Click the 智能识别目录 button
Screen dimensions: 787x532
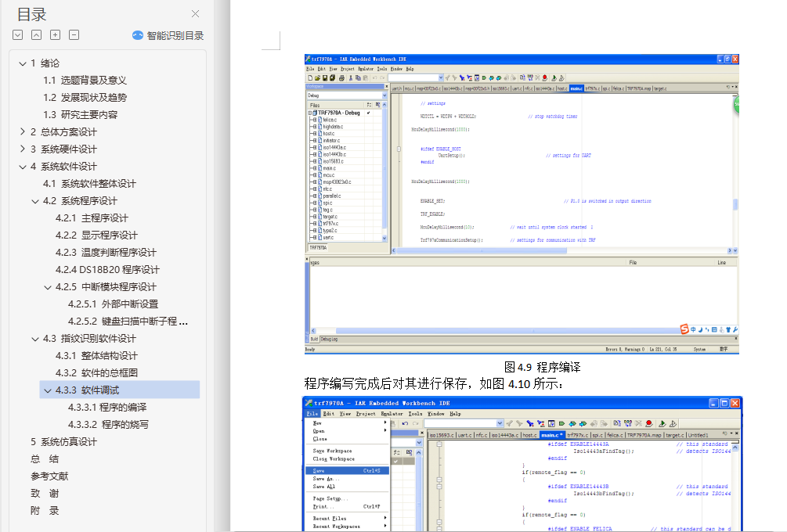[x=168, y=36]
